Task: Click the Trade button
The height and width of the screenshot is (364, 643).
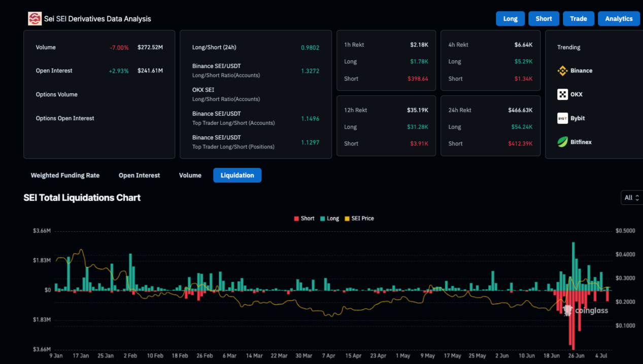Action: [x=578, y=19]
